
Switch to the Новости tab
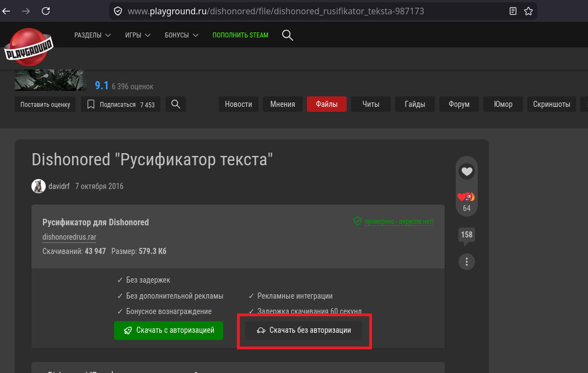pyautogui.click(x=239, y=104)
